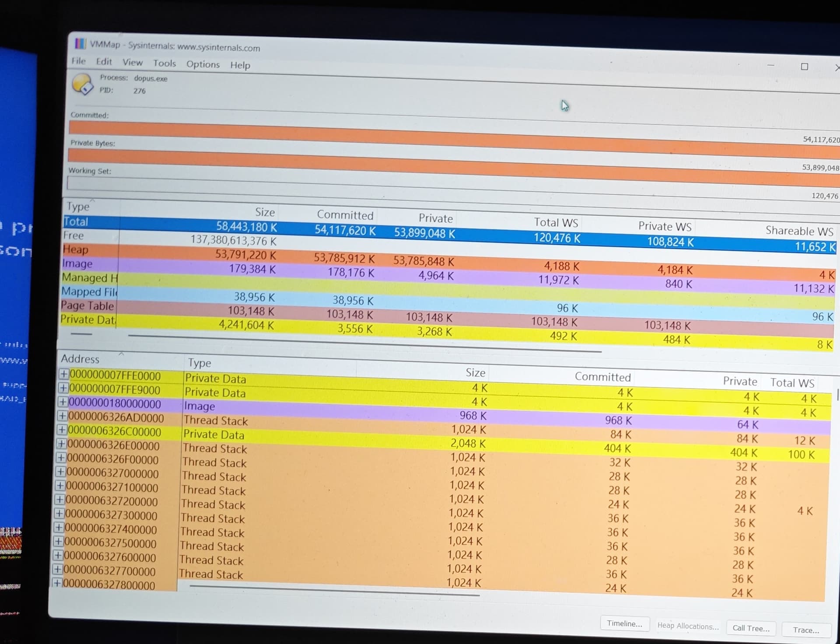Sort summary by Shareable WS column
This screenshot has height=644, width=840.
799,231
